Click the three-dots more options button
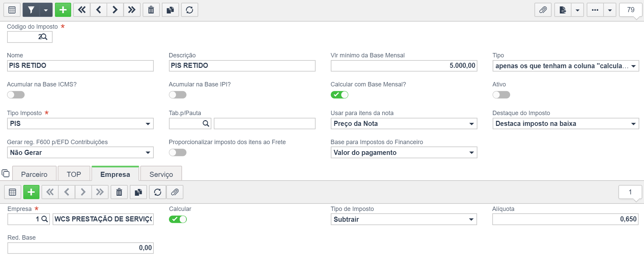The image size is (644, 270). [x=595, y=10]
